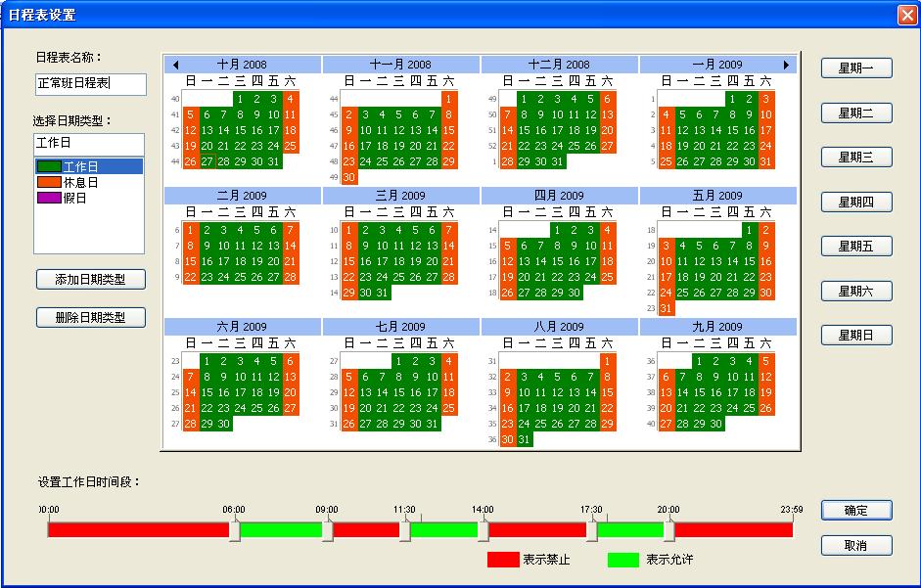Click the 星期一 weekday button

point(856,68)
